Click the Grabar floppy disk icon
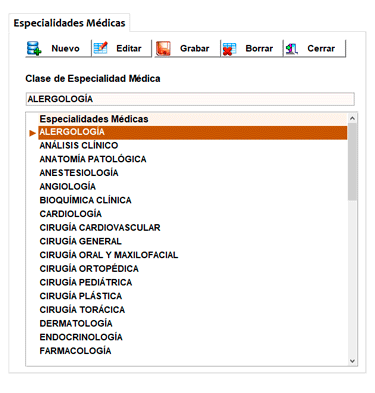Screen dimensions: 375x393 coord(163,48)
